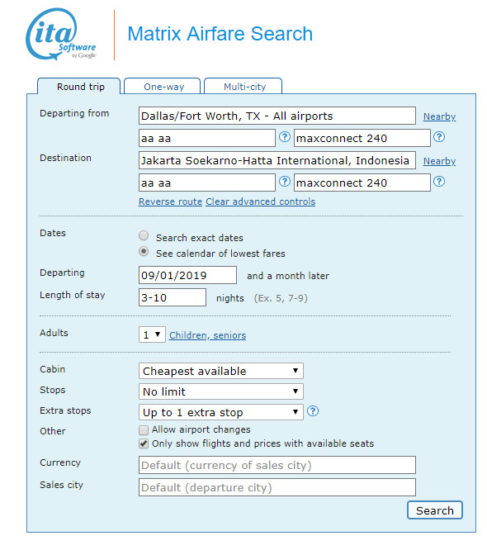Expand the Extra stops dropdown
Screen dimensions: 487x550
[x=221, y=412]
